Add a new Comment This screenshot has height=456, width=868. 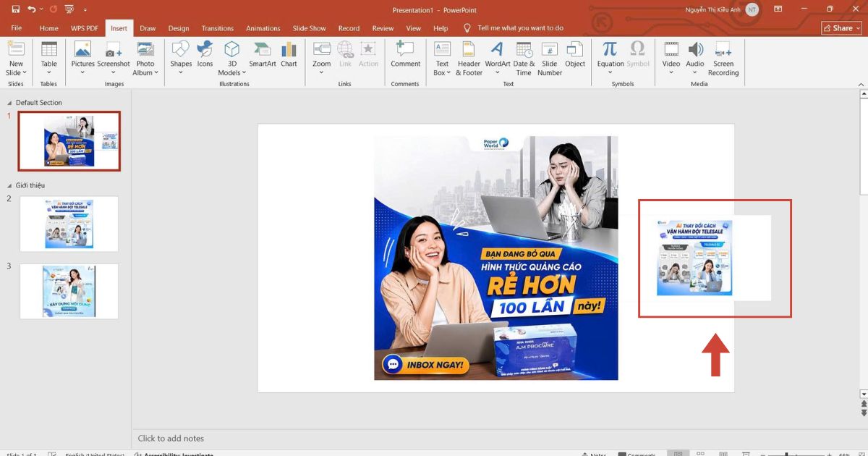tap(405, 54)
